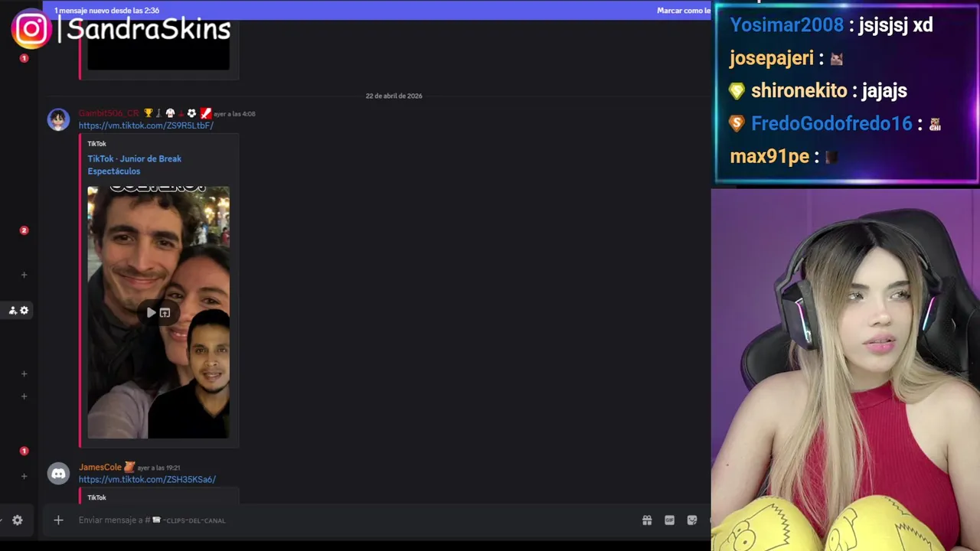
Task: Click shironekito chat username
Action: click(x=799, y=90)
